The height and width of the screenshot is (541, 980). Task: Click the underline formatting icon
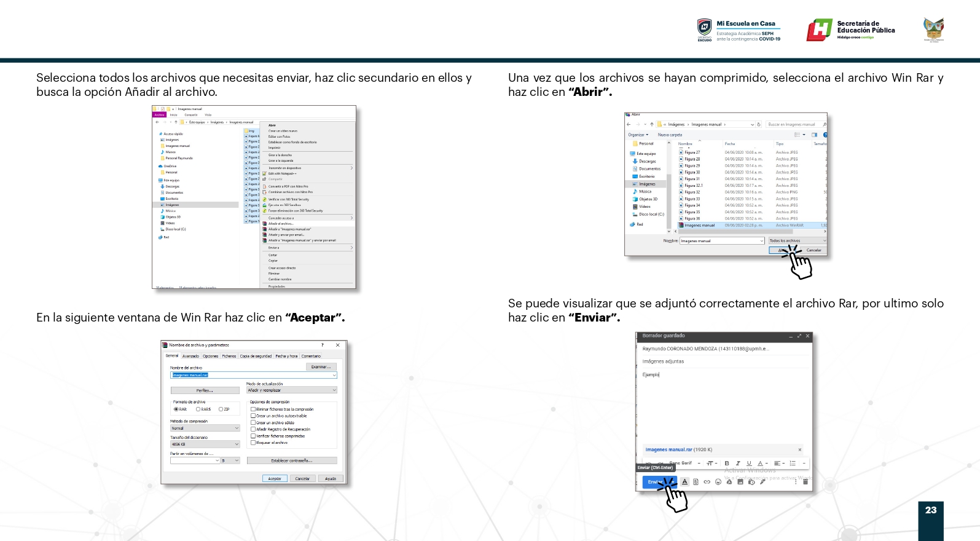[749, 464]
